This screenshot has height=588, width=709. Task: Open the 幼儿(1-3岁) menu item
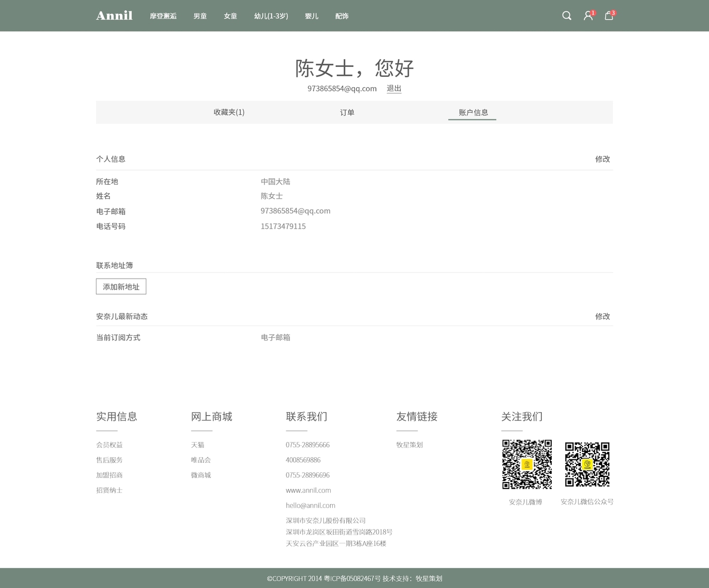point(271,16)
